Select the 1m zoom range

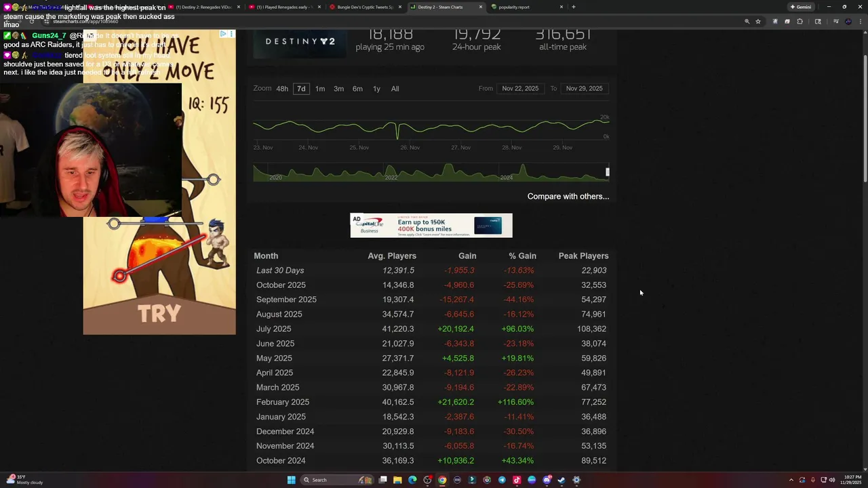point(320,89)
